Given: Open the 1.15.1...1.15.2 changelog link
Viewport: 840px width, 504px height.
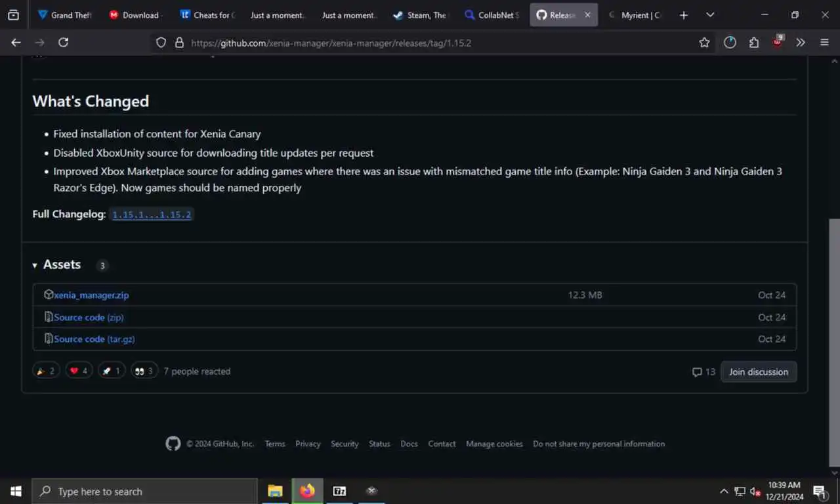Looking at the screenshot, I should point(152,215).
